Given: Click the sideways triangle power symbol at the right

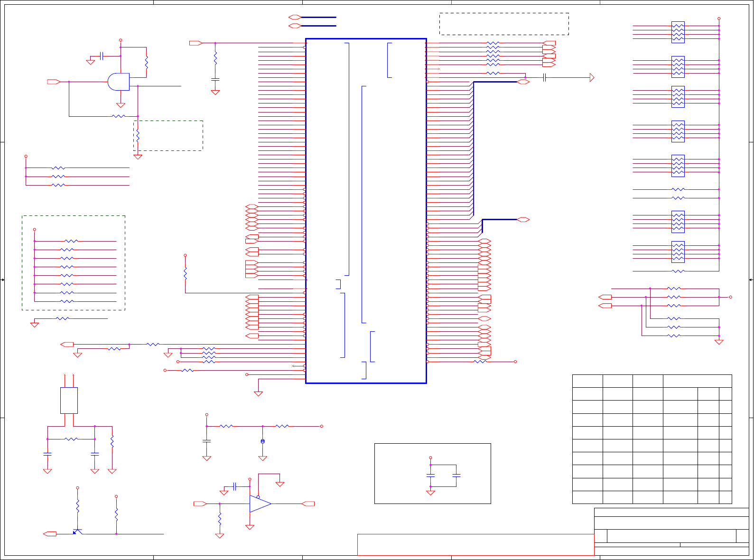Looking at the screenshot, I should click(x=592, y=77).
